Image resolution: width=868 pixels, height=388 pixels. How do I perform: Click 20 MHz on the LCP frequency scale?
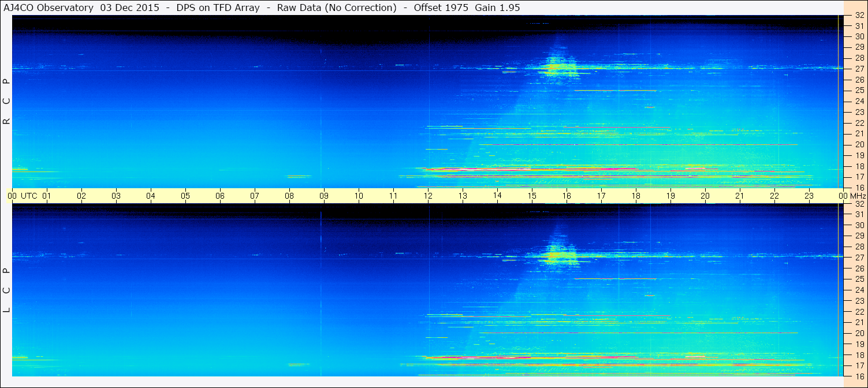(859, 333)
